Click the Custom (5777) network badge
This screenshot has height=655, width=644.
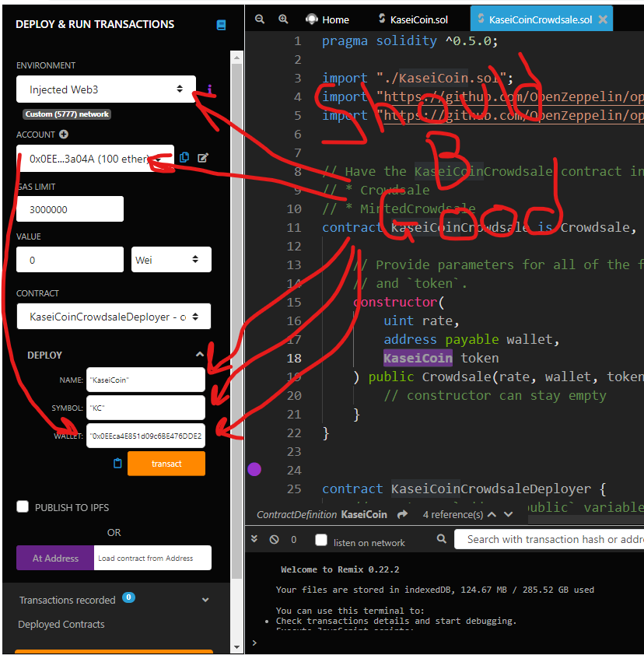pos(67,114)
